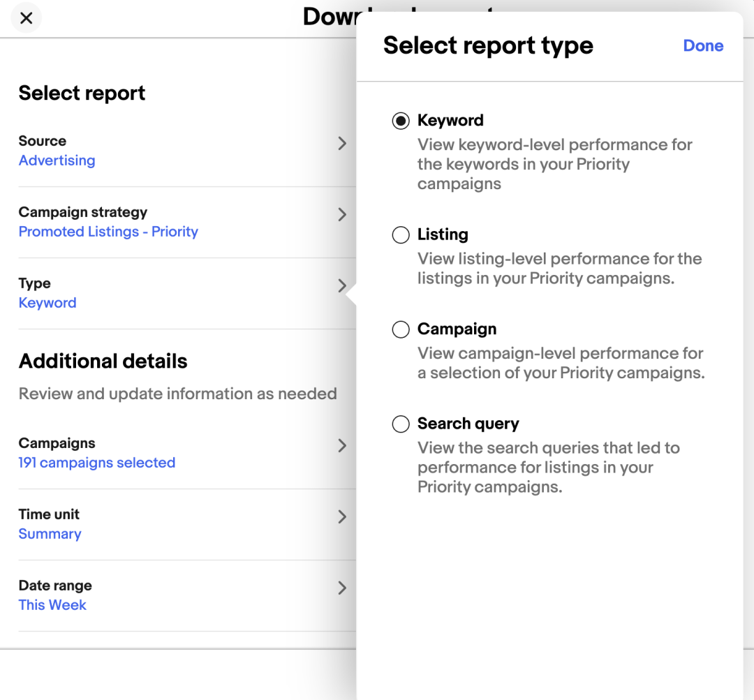Open the Type row chevron
Image resolution: width=754 pixels, height=700 pixels.
point(342,285)
